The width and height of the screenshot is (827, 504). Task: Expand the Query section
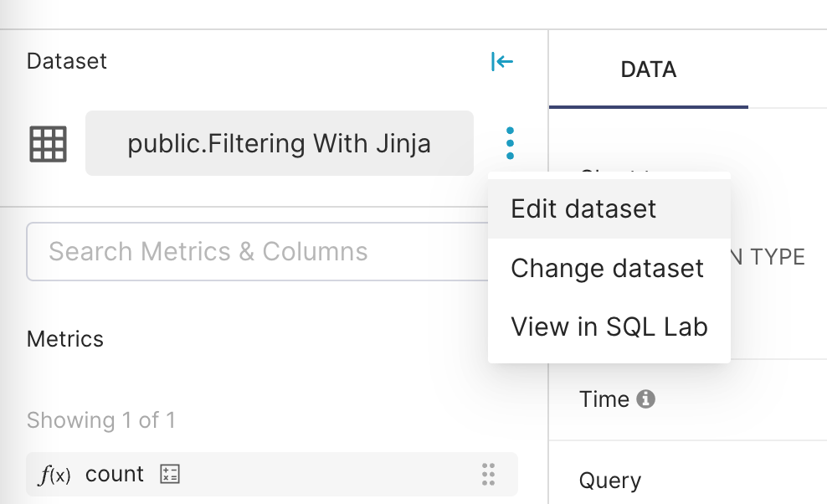609,481
